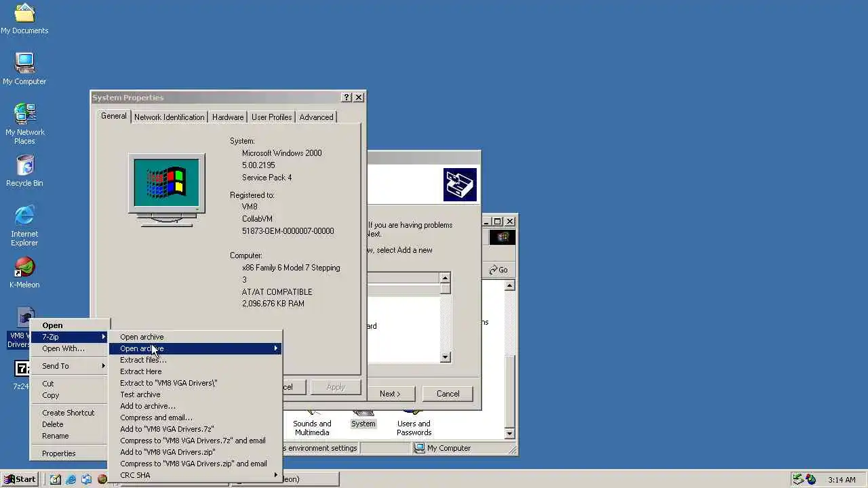Click the colorful ball system tray icon

811,479
